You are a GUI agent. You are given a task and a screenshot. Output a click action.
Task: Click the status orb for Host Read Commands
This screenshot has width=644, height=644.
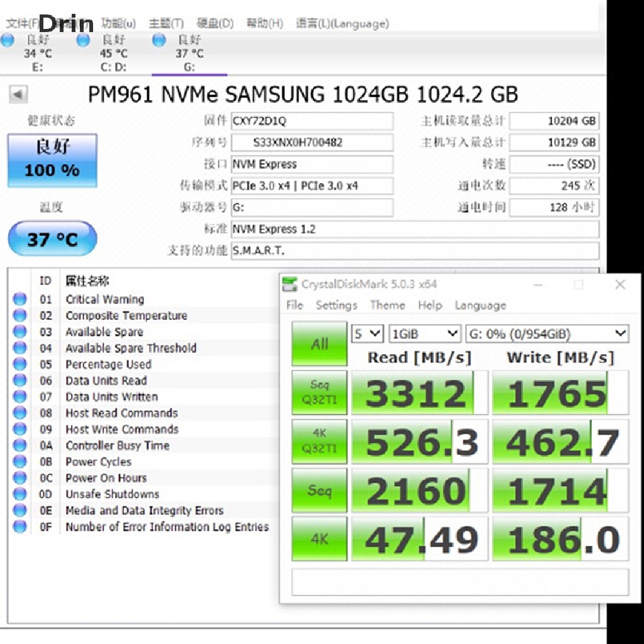click(x=19, y=413)
